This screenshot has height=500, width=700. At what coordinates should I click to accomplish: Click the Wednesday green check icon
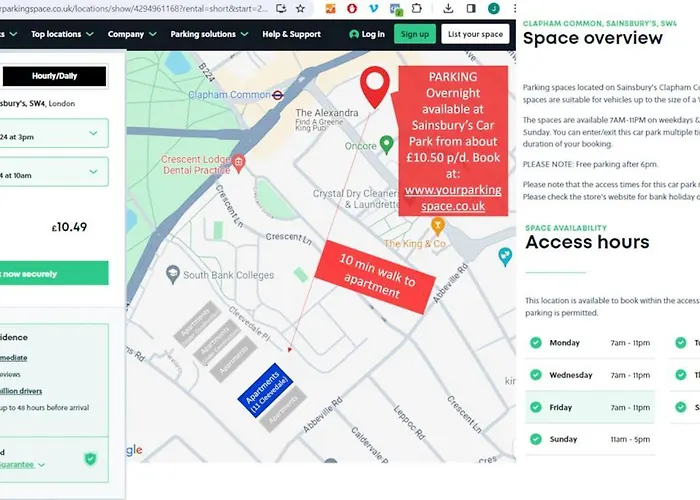tap(536, 375)
